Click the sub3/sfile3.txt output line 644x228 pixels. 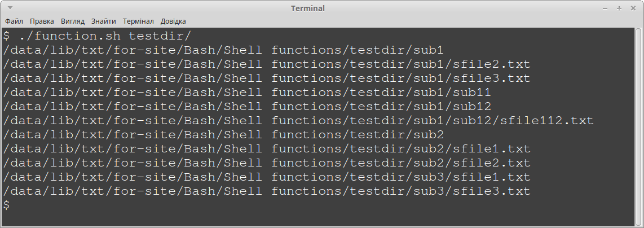267,191
